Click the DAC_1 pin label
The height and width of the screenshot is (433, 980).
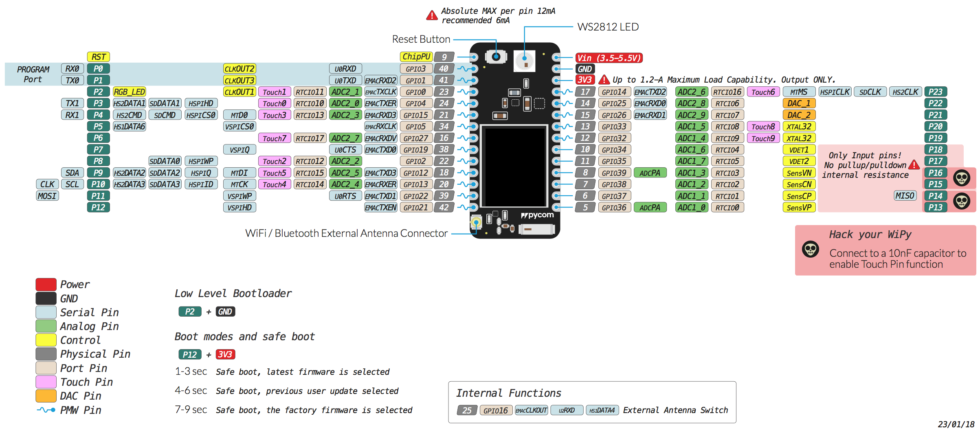tap(799, 103)
